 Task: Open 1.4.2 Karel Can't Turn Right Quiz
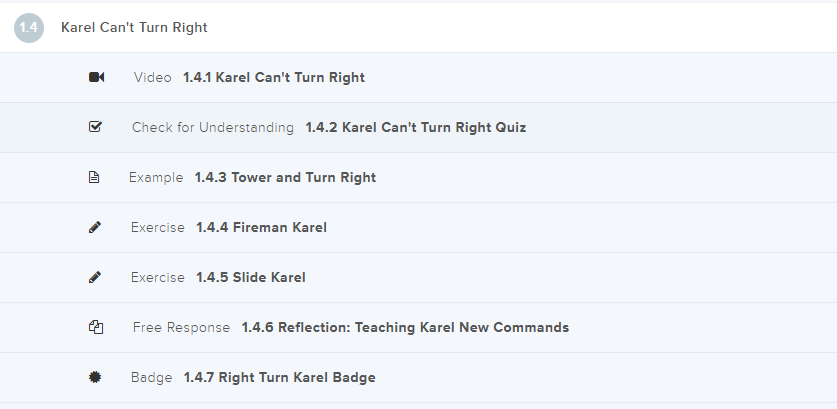tap(415, 128)
